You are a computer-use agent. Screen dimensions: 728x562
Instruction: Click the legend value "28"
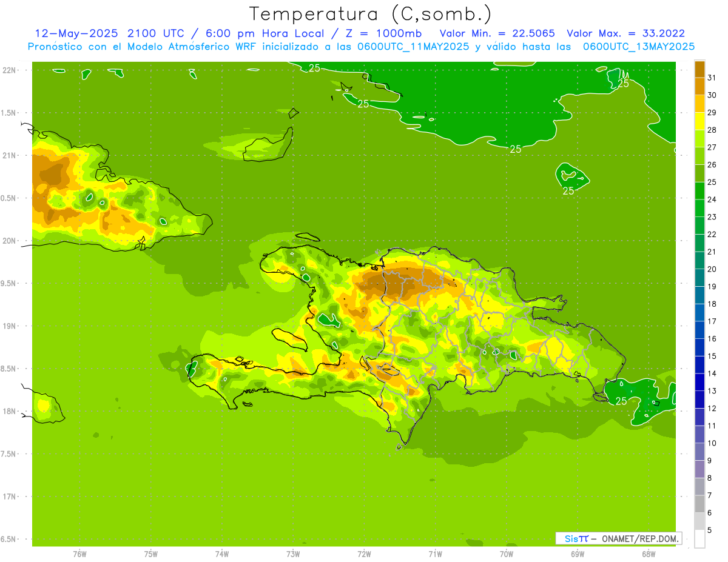[712, 130]
